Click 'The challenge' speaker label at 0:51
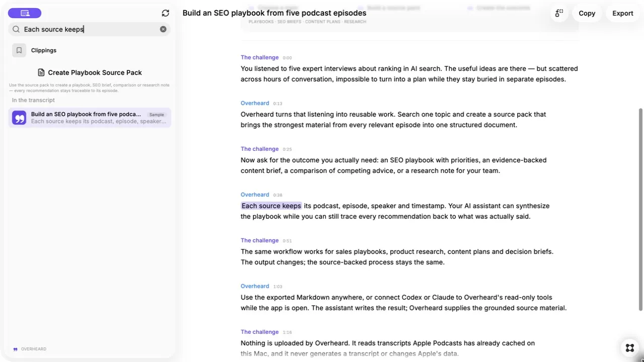This screenshot has height=362, width=644. tap(260, 240)
